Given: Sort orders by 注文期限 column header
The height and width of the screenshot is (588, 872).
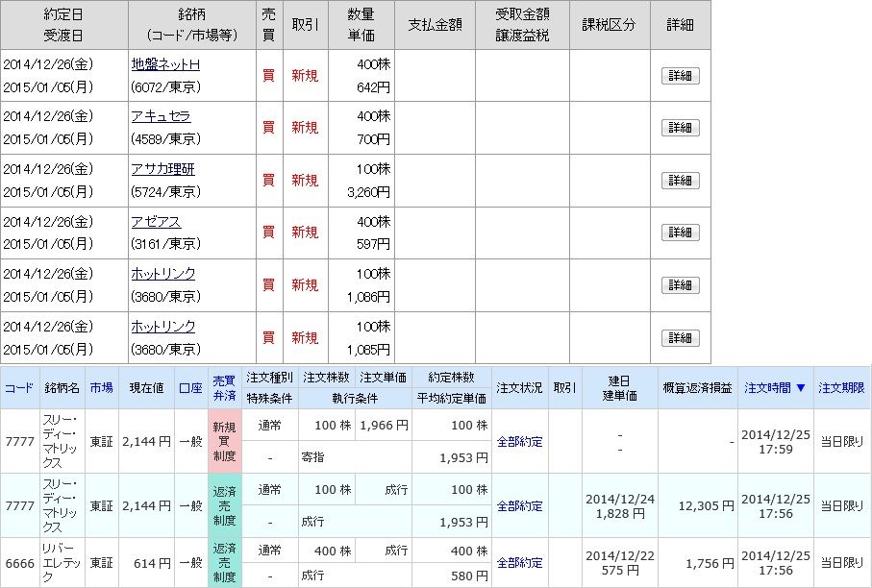Looking at the screenshot, I should (842, 388).
